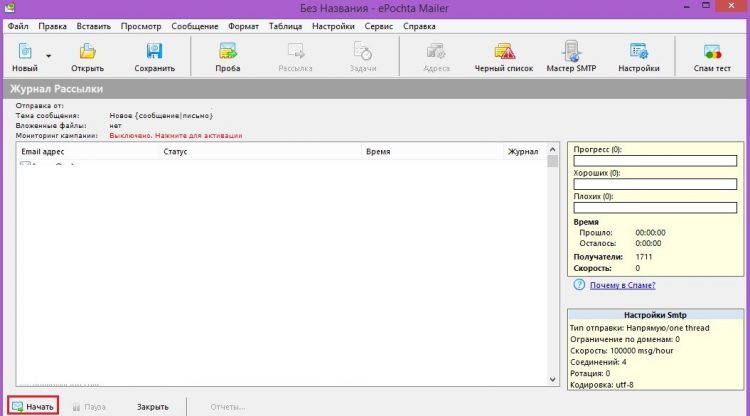
Task: Click the Закрыть button
Action: pos(153,407)
